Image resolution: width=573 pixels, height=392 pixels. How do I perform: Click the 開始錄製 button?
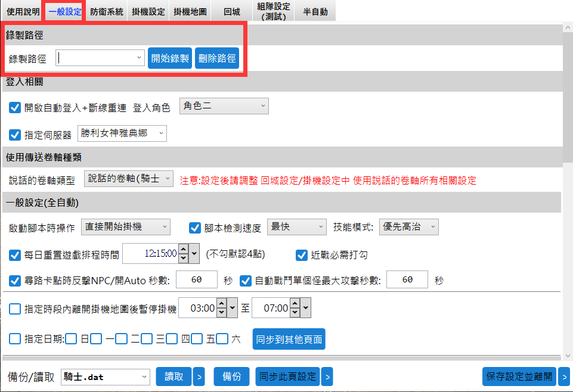pyautogui.click(x=170, y=58)
